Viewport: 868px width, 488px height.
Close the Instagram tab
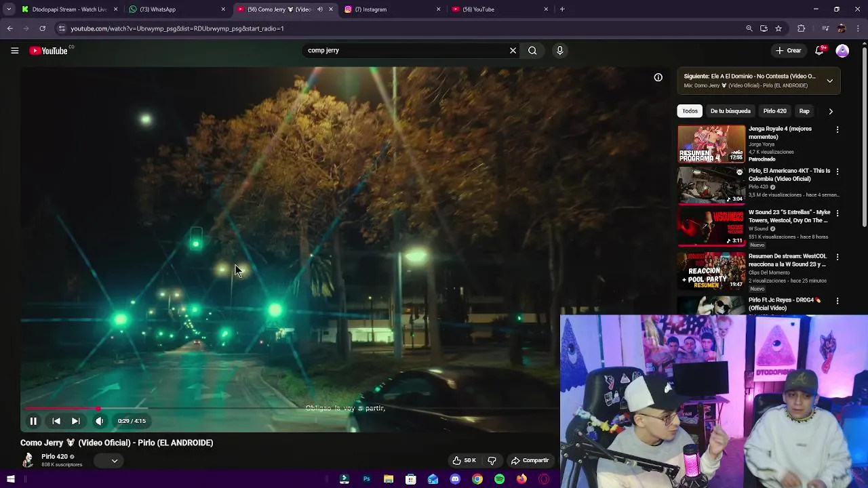point(438,9)
